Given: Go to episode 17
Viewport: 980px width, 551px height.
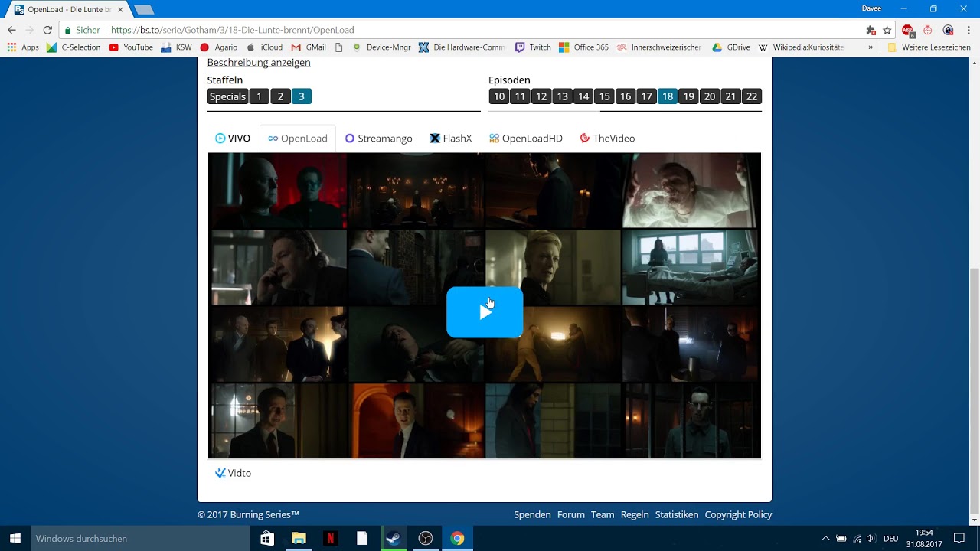Looking at the screenshot, I should coord(646,96).
